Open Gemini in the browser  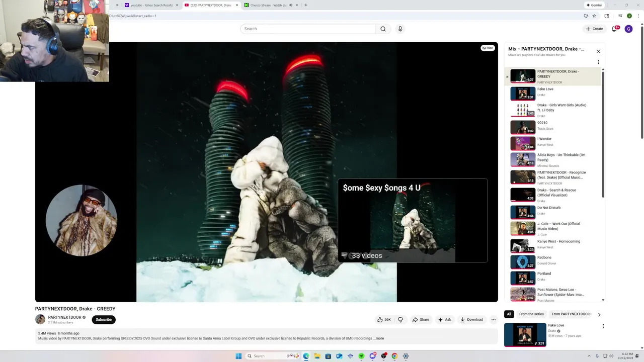pyautogui.click(x=594, y=5)
